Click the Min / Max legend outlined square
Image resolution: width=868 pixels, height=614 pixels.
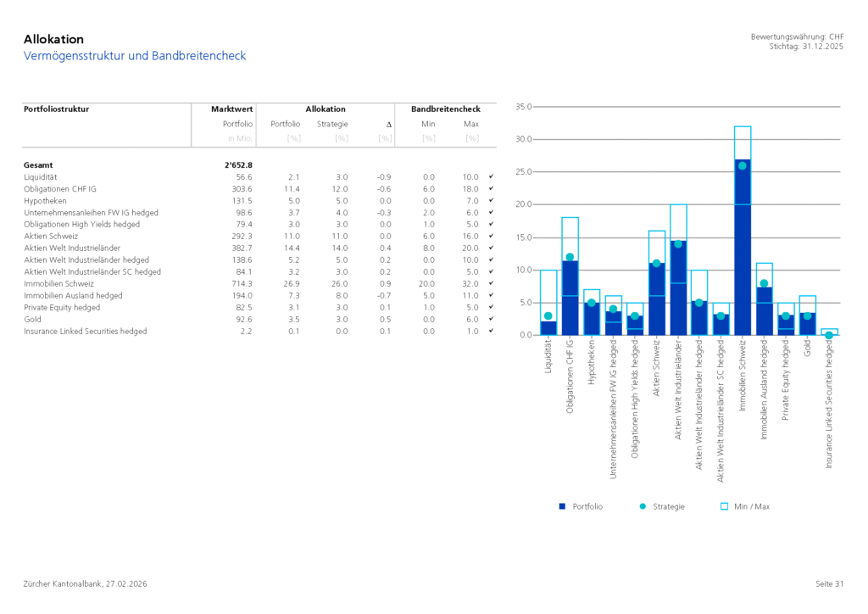click(x=724, y=506)
